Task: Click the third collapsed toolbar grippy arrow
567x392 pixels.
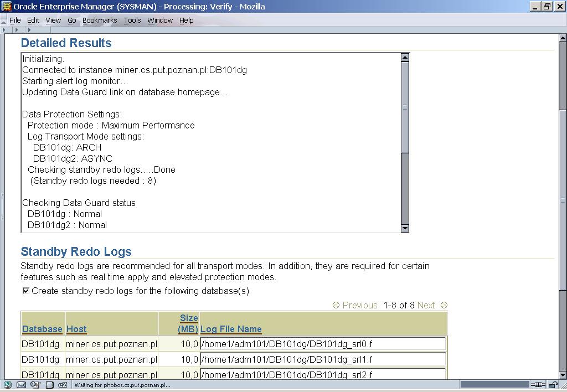Action: coord(29,30)
